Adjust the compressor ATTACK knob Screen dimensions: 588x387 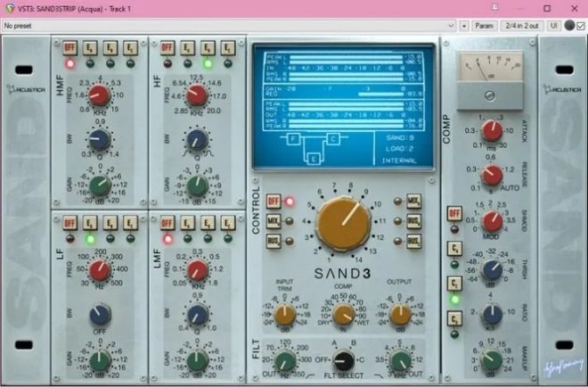(492, 130)
